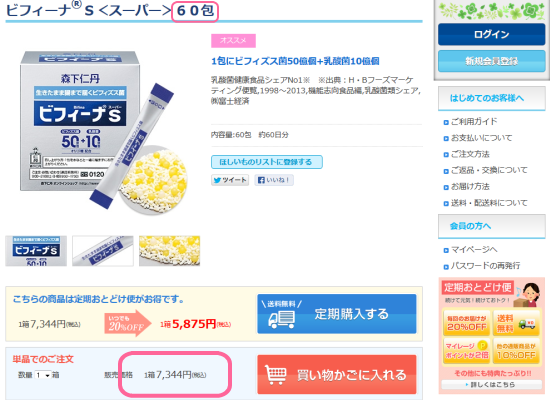The width and height of the screenshot is (550, 400).
Task: Go to マイページへ link
Action: [x=474, y=249]
